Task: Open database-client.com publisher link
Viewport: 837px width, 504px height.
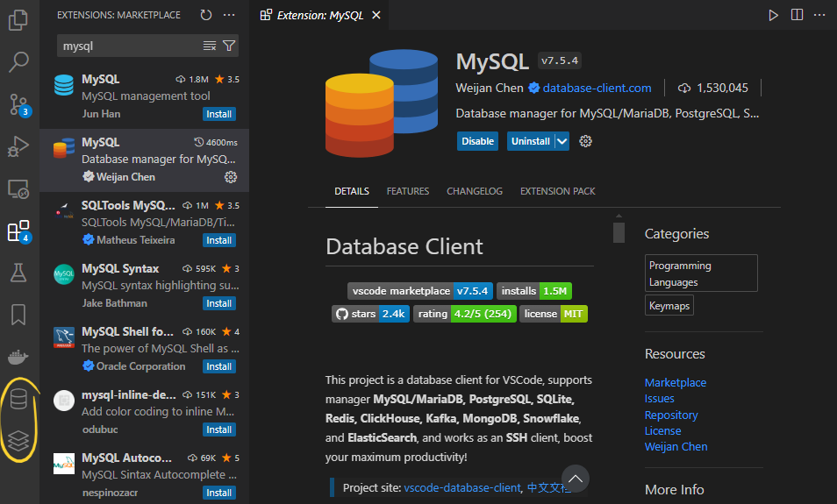Action: click(597, 88)
